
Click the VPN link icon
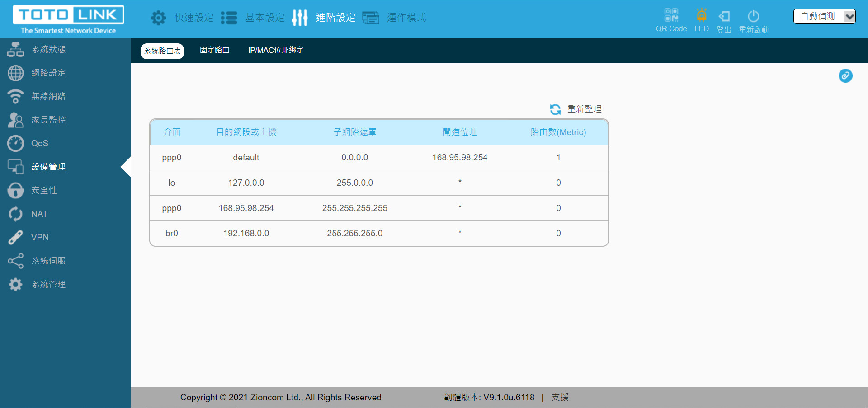[x=15, y=237]
